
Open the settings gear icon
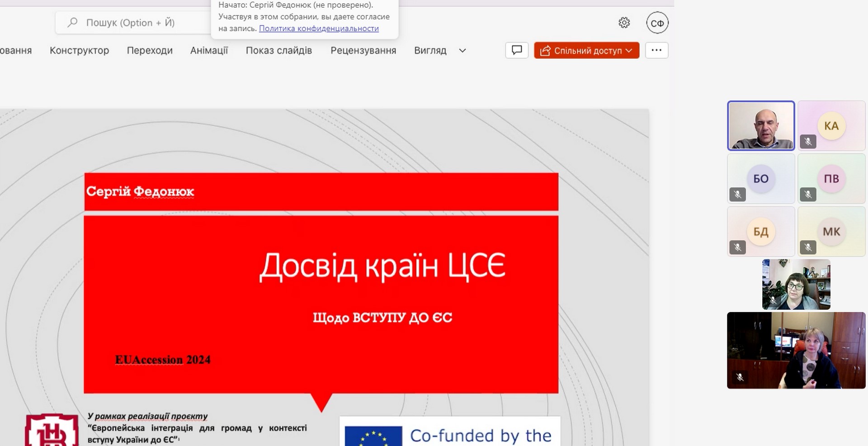624,23
